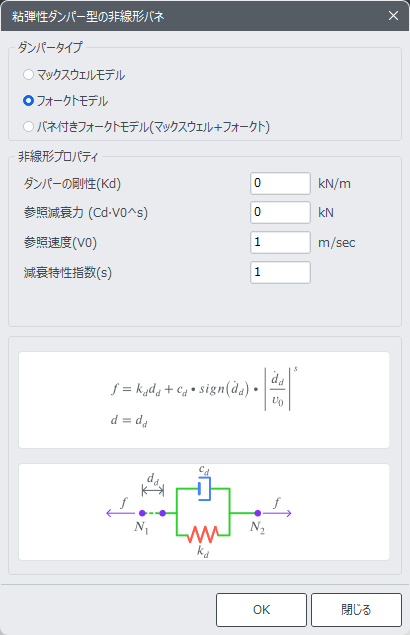Click the dd displacement dimension marker
Viewport: 410px width, 635px height.
pos(153,490)
